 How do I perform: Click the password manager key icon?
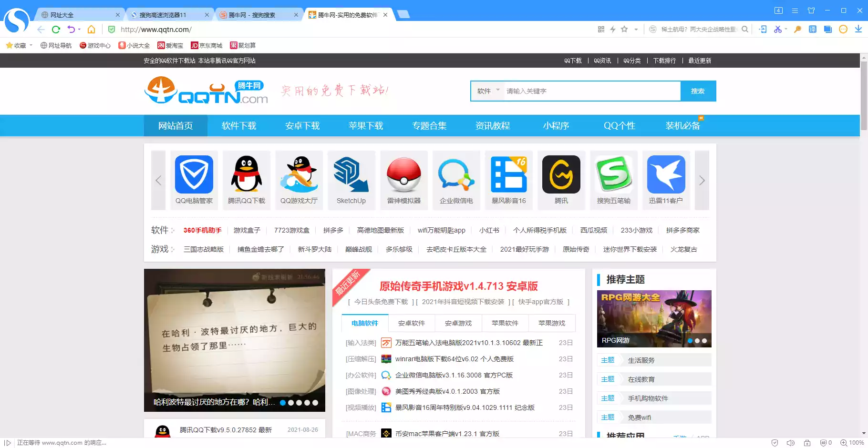point(797,29)
